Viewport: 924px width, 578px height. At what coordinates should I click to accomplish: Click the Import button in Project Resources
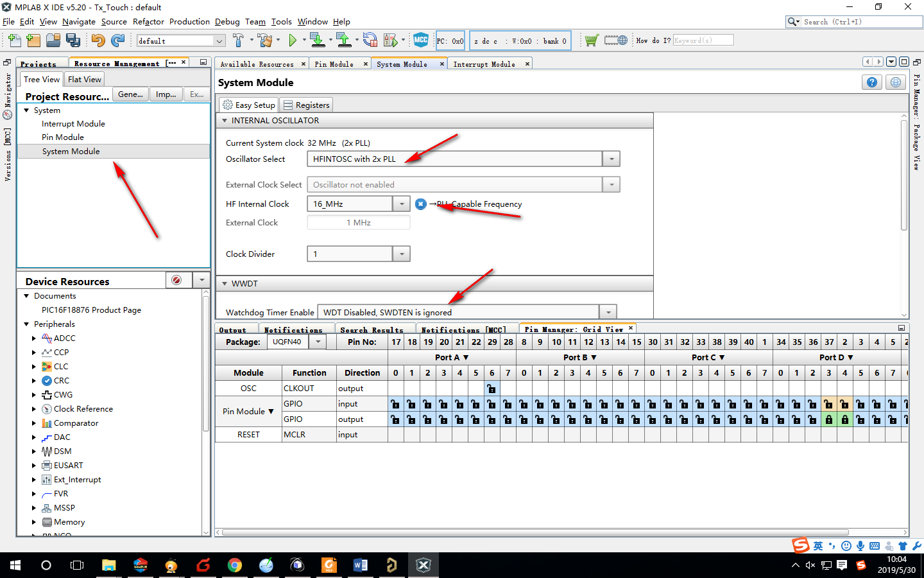[166, 94]
